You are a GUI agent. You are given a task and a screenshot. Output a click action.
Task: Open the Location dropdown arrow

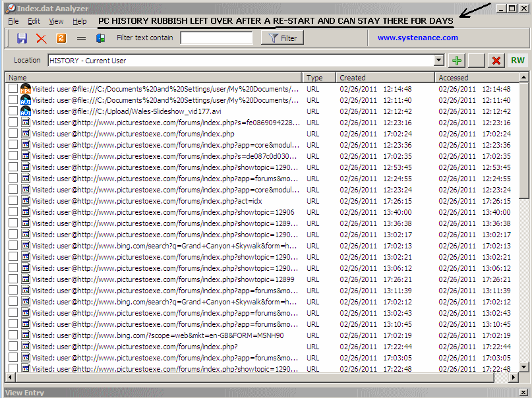pyautogui.click(x=439, y=61)
